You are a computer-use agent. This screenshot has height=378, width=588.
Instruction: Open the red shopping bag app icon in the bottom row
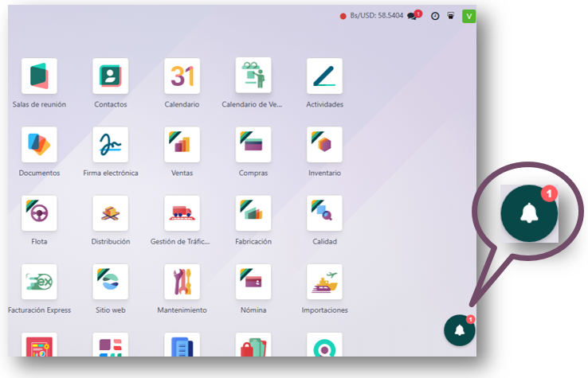253,345
